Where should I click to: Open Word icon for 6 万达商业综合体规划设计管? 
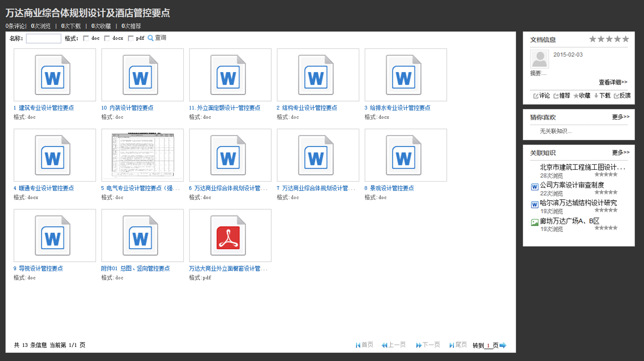[228, 155]
